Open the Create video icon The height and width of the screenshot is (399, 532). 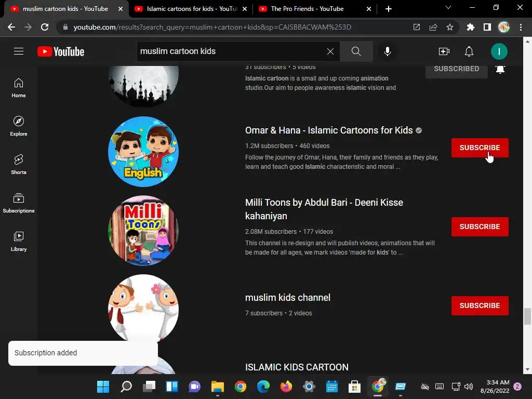click(x=444, y=51)
